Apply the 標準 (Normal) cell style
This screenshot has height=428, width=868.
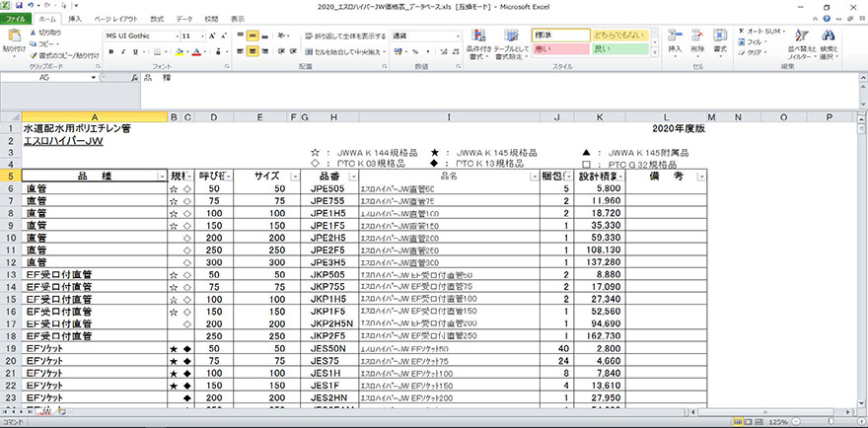click(x=561, y=35)
